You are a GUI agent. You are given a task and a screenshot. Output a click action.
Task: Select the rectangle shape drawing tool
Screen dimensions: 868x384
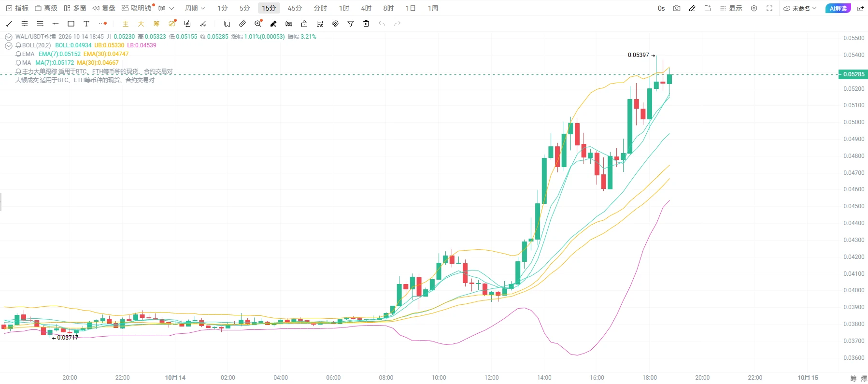(71, 24)
